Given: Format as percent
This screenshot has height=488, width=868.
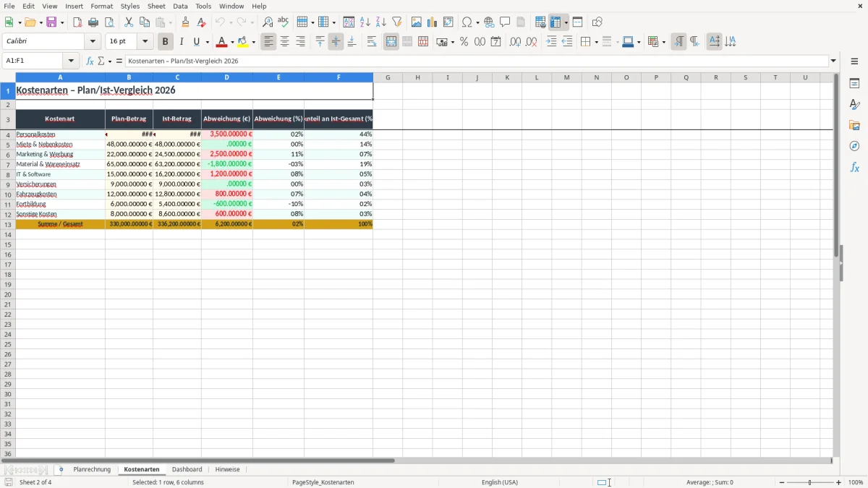Looking at the screenshot, I should [464, 42].
